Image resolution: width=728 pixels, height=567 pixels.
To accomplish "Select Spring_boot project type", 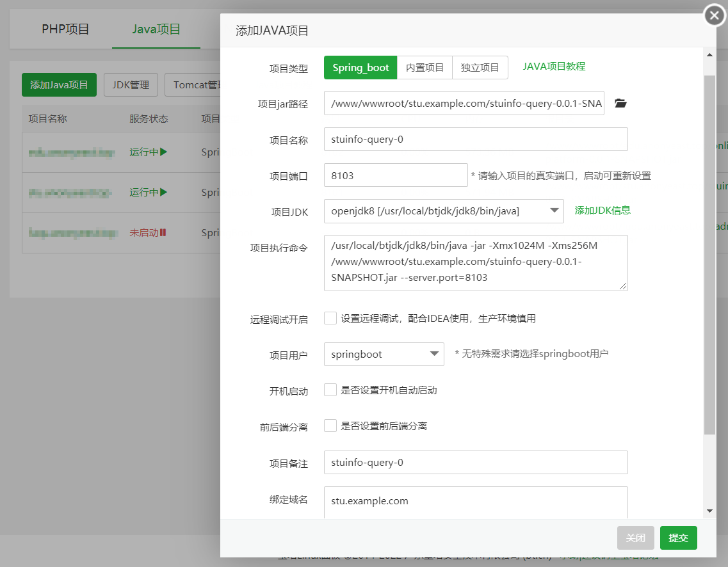I will click(360, 68).
